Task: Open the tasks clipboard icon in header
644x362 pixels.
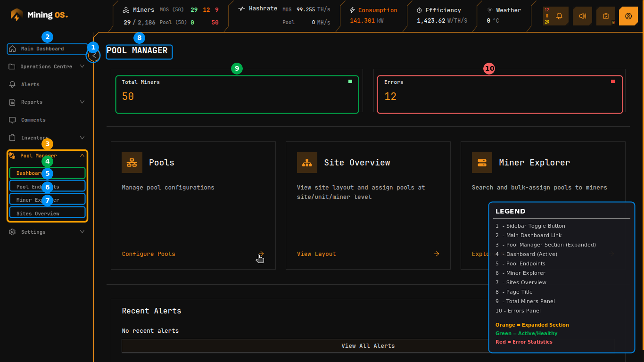Action: click(606, 16)
